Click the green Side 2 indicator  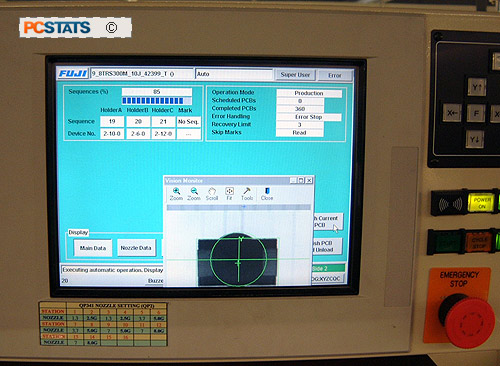click(328, 268)
